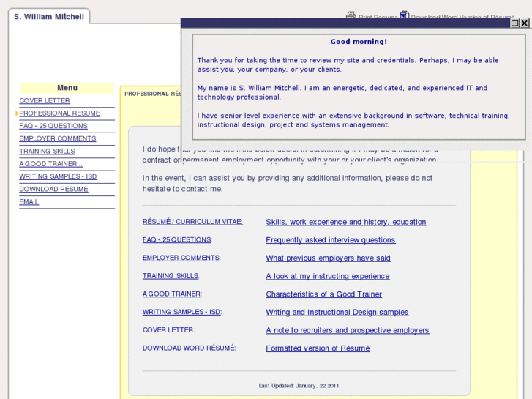Maximize the Good morning popup window
Screen dimensions: 532x399
[514, 23]
